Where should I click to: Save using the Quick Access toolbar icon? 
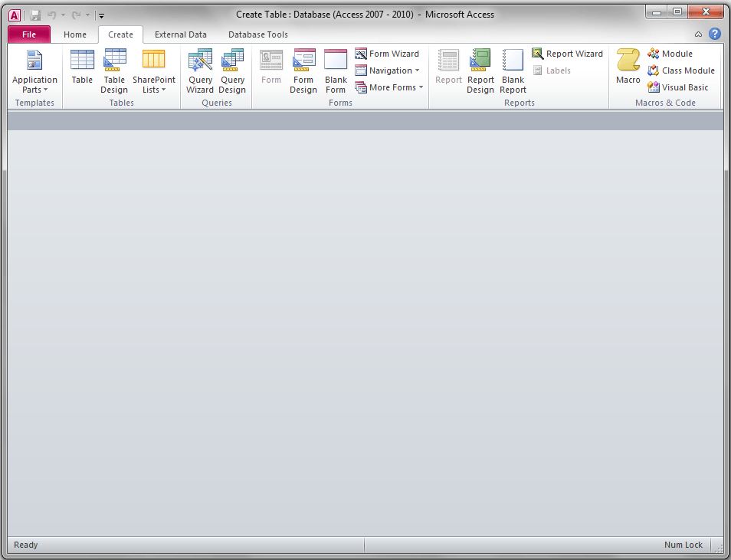point(35,15)
